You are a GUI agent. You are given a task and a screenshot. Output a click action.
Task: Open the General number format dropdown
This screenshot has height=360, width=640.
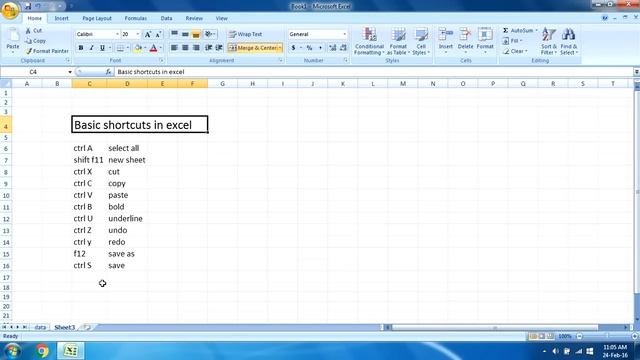click(344, 34)
